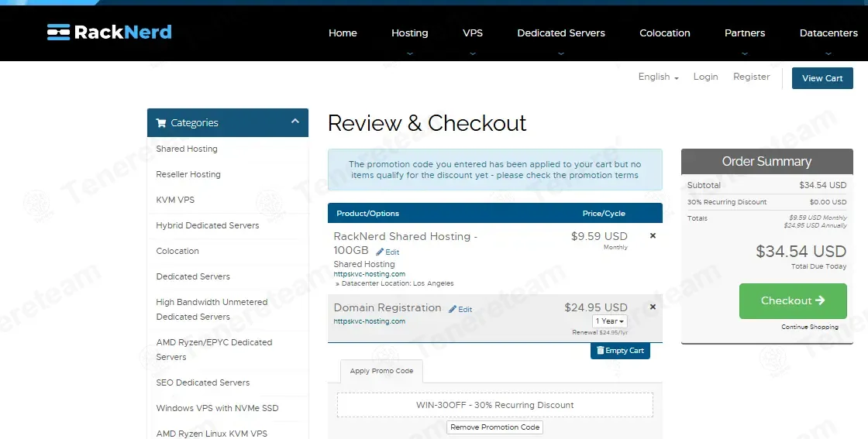The width and height of the screenshot is (868, 439).
Task: Click the Empty Cart button
Action: point(620,351)
